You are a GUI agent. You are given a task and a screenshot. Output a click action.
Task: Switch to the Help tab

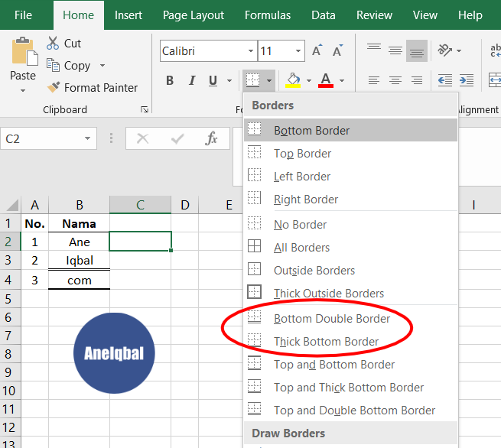click(470, 15)
